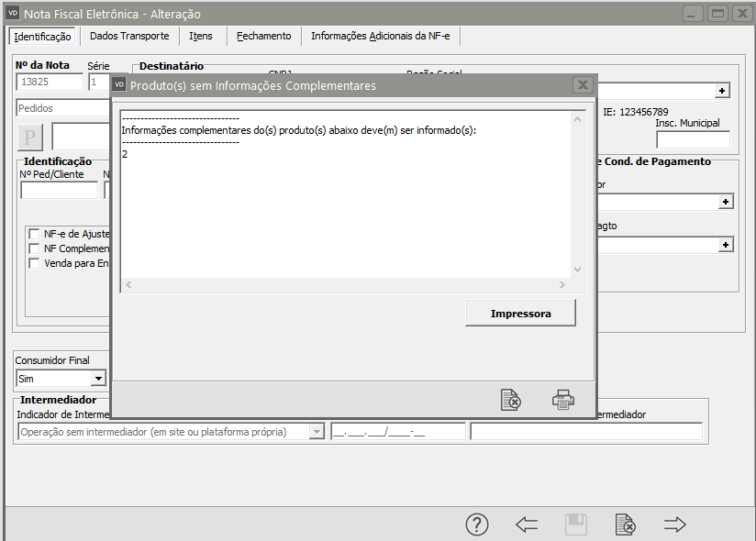Click the disabled save floppy disk icon

click(576, 524)
